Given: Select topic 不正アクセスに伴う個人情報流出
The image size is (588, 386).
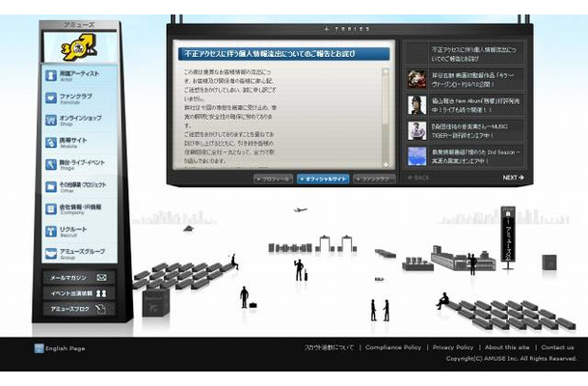Looking at the screenshot, I should pyautogui.click(x=465, y=54).
